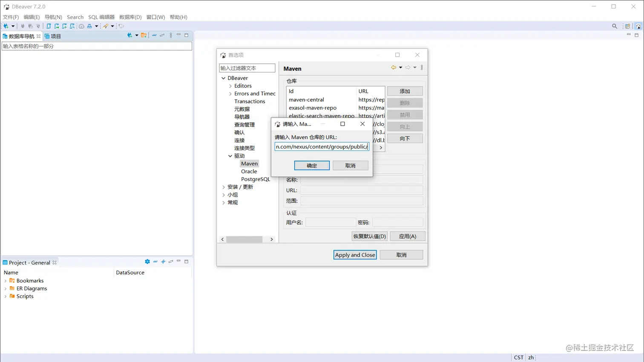Screen dimensions: 644x362
Task: Click the dashboard gauge icon in toolbar
Action: pos(81,26)
